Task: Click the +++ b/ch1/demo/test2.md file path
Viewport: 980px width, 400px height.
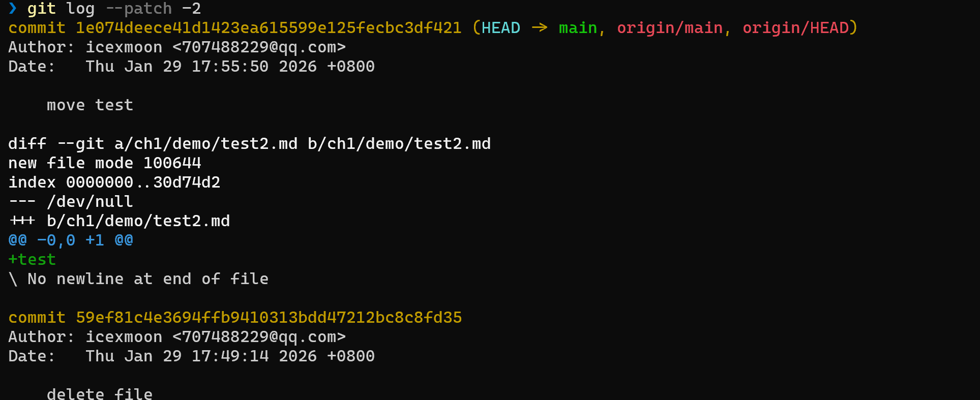Action: pos(138,221)
